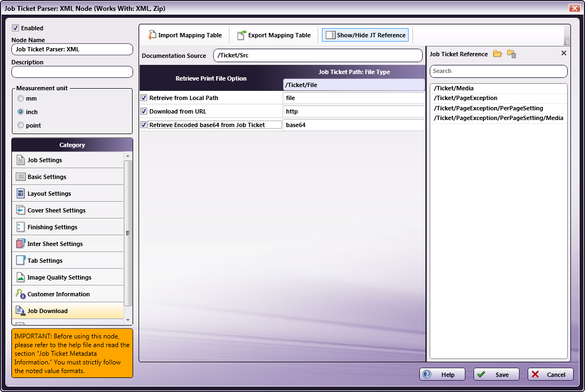Viewport: 585px width, 392px height.
Task: Open Basic Settings category
Action: [68, 177]
